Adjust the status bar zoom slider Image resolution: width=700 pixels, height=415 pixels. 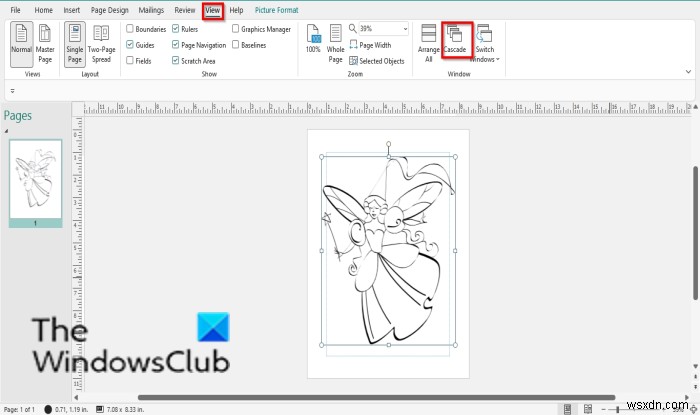(617, 409)
